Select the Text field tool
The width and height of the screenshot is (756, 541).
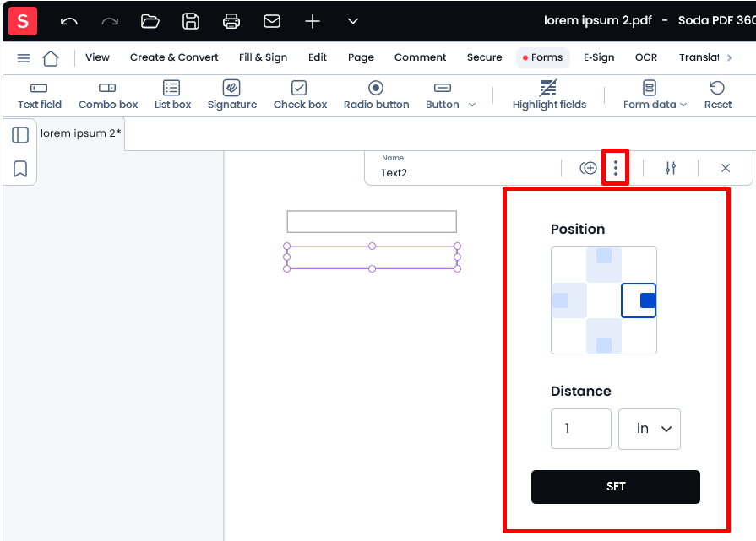tap(40, 95)
